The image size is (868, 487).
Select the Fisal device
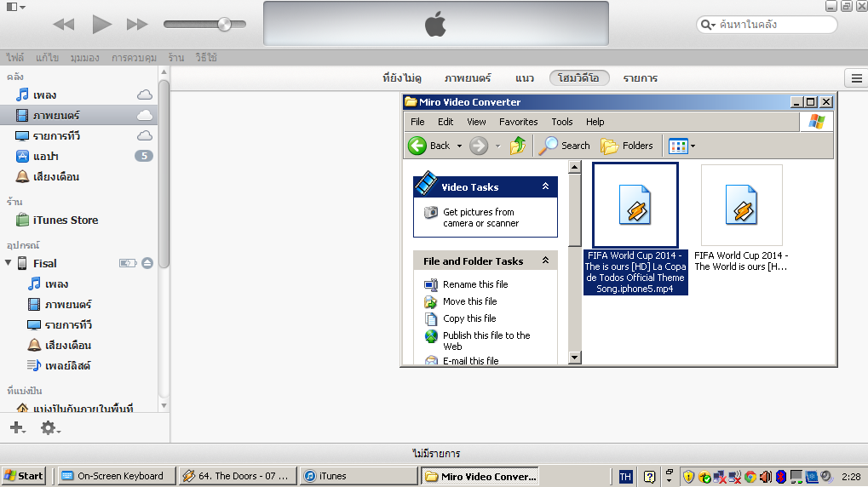click(x=45, y=263)
